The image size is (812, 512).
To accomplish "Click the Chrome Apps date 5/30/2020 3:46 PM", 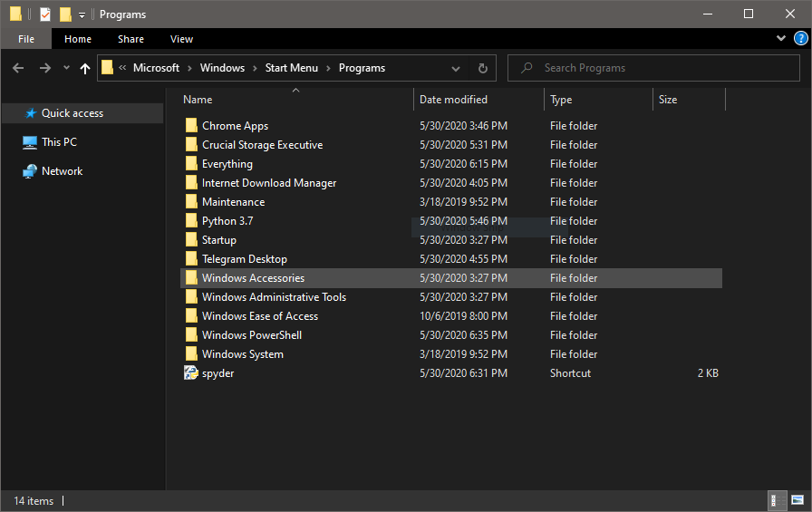I will [463, 126].
